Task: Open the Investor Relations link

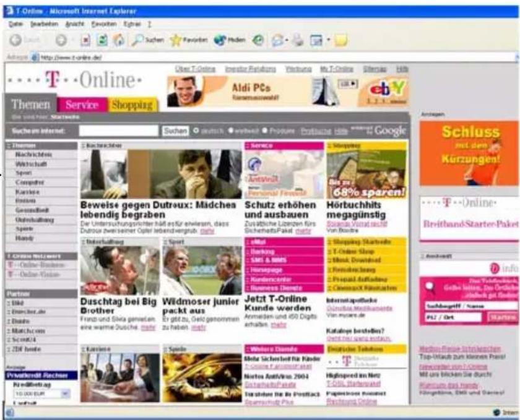Action: [250, 69]
